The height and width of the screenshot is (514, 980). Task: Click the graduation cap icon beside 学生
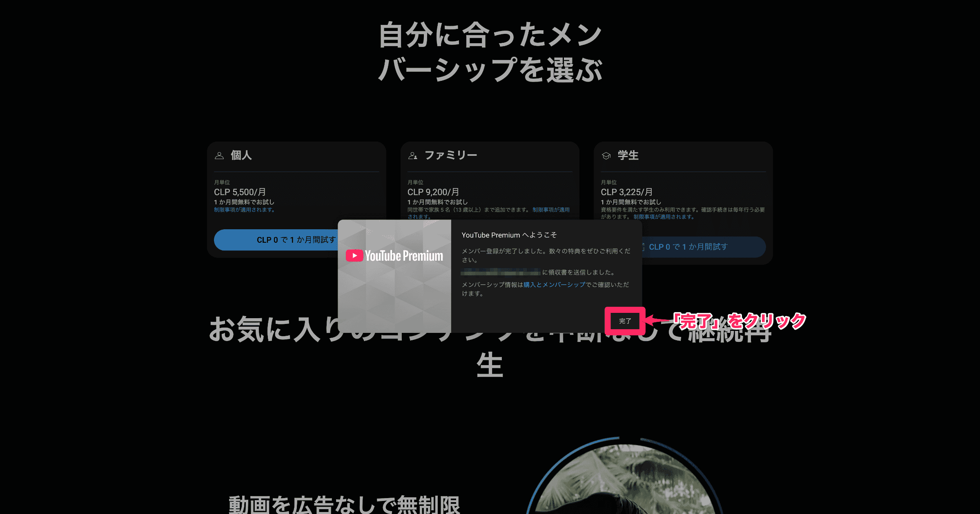[x=606, y=155]
